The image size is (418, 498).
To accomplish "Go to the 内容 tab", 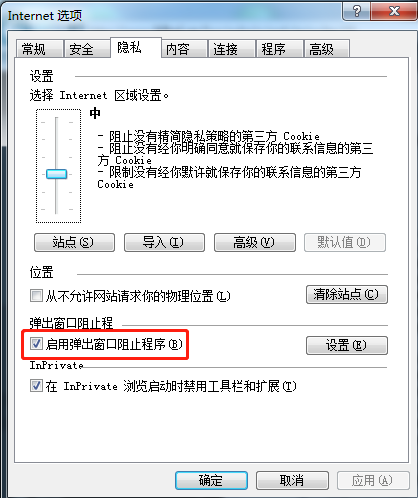I will point(184,49).
